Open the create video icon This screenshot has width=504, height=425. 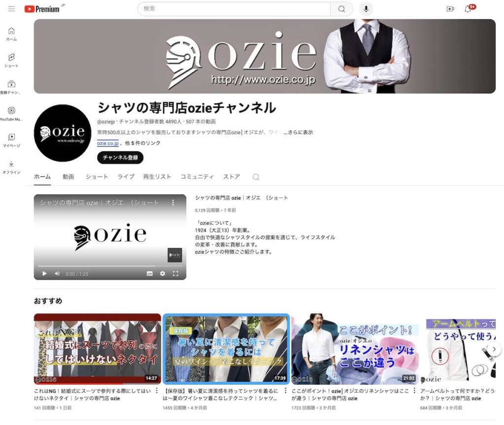click(x=450, y=9)
